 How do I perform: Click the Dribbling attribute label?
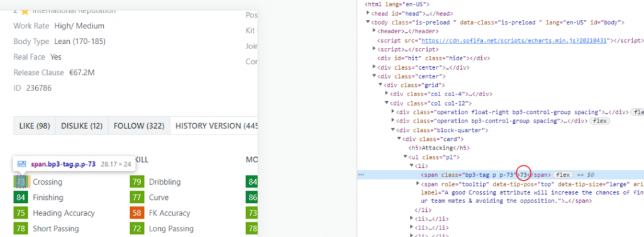165,182
